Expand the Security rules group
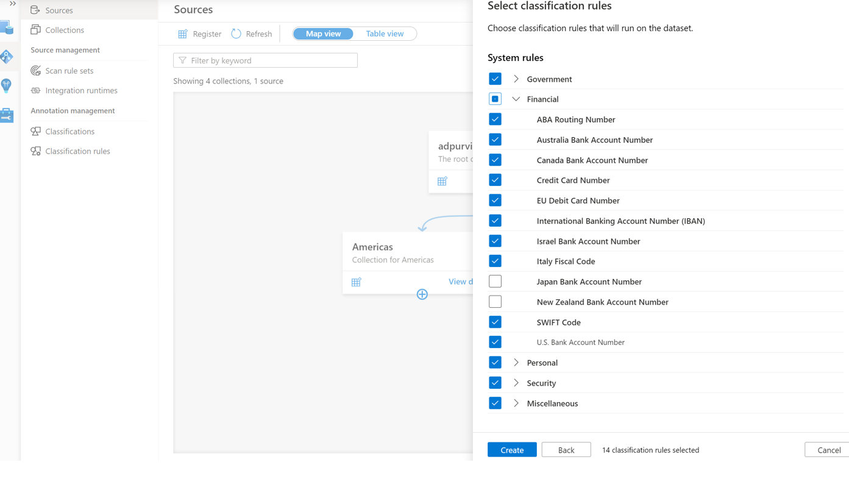849x504 pixels. click(x=516, y=383)
